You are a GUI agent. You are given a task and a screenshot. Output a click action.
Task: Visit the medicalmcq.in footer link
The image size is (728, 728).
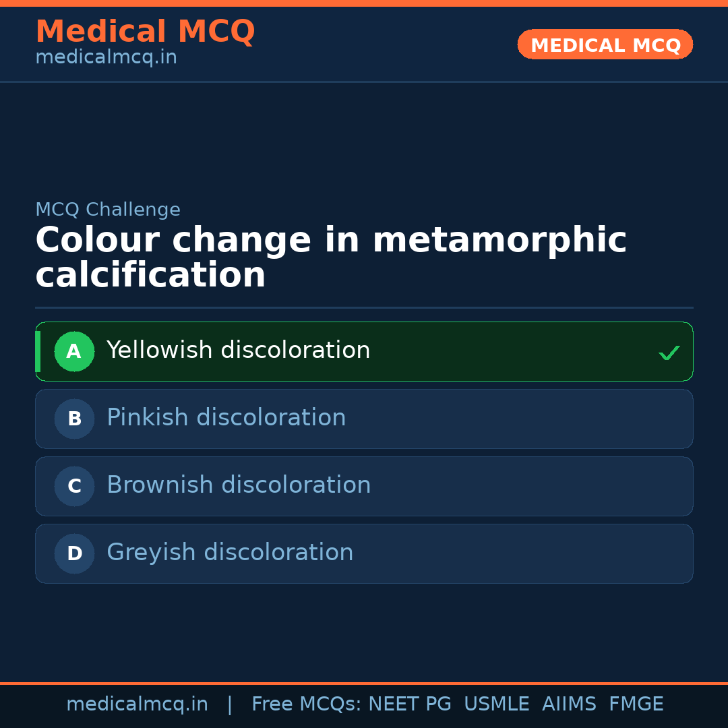pyautogui.click(x=137, y=704)
